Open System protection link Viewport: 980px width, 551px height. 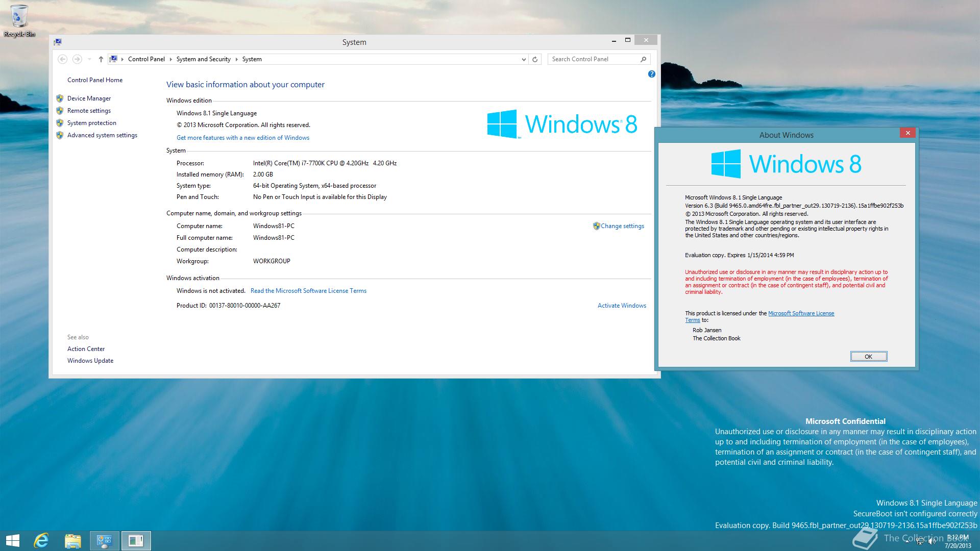tap(92, 123)
